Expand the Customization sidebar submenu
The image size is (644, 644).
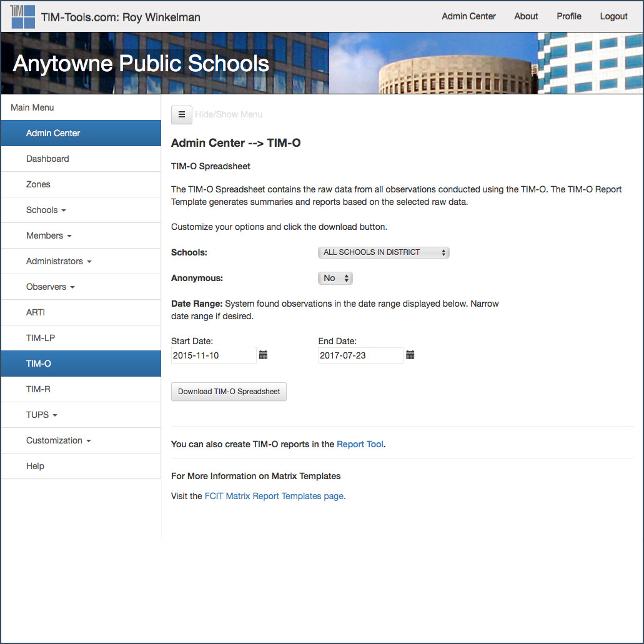pos(81,440)
